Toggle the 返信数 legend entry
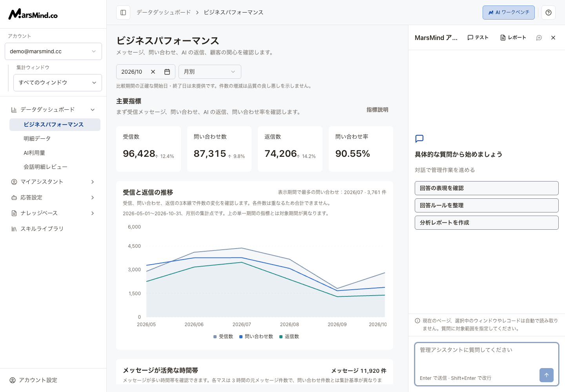The image size is (565, 392). click(x=289, y=337)
